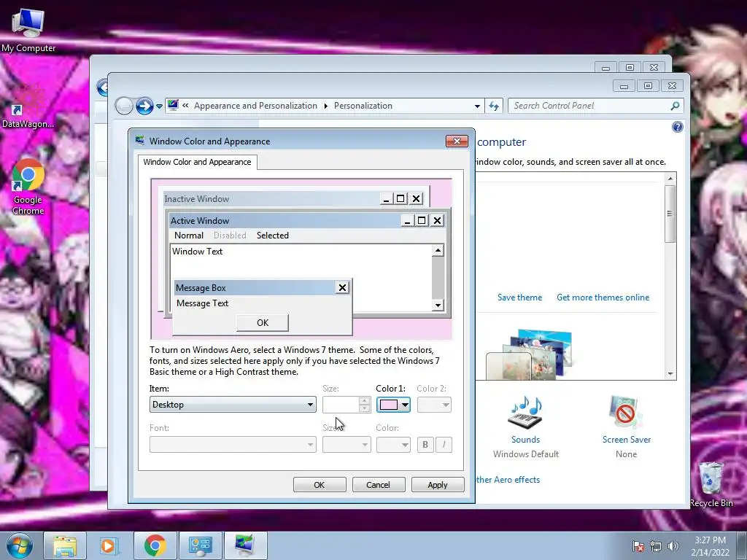Confirm dialog with OK button
The image size is (747, 560).
click(x=320, y=485)
